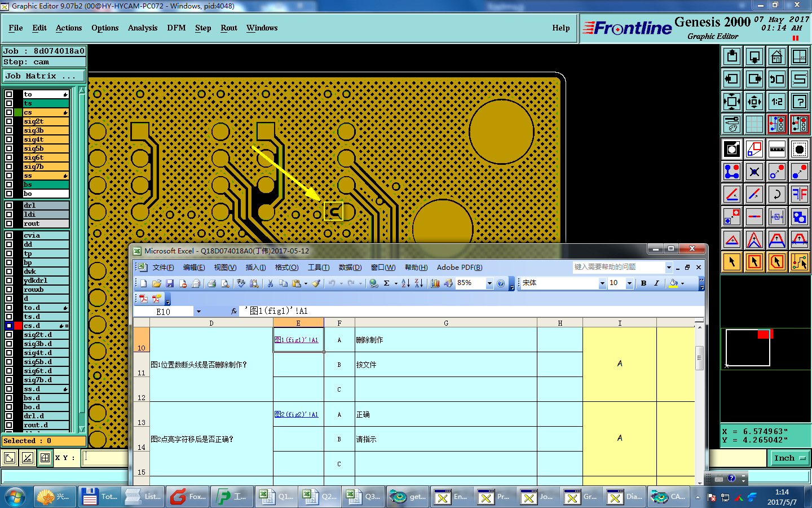Screen dimensions: 812x508
Task: Open the Analysis menu
Action: 143,28
